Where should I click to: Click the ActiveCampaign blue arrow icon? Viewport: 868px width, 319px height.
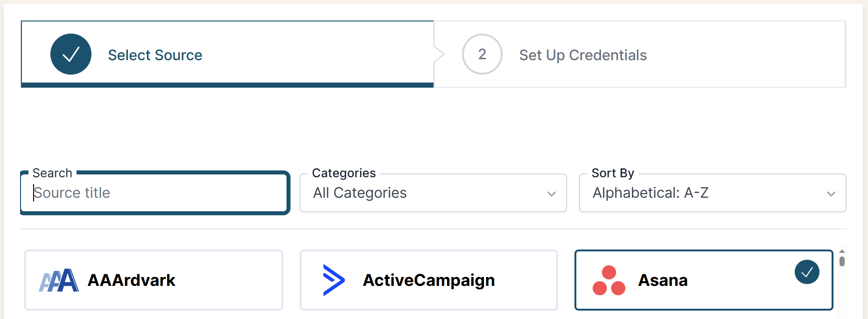coord(333,280)
